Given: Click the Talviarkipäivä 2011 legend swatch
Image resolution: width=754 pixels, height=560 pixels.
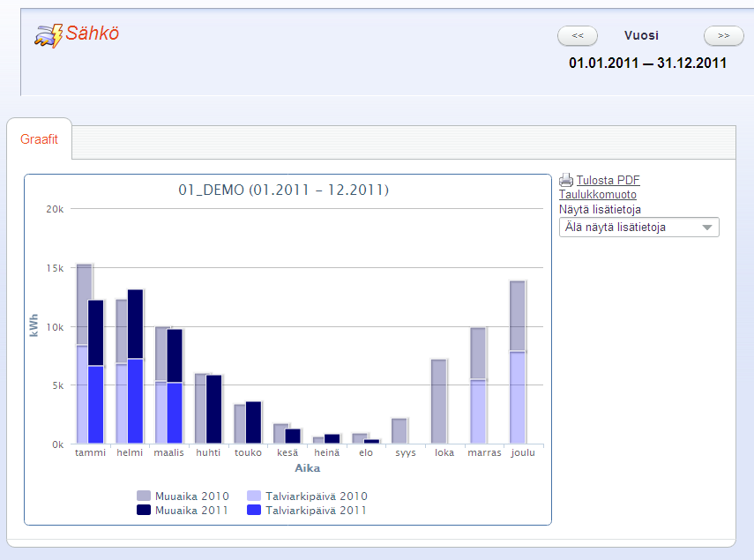Looking at the screenshot, I should 254,510.
